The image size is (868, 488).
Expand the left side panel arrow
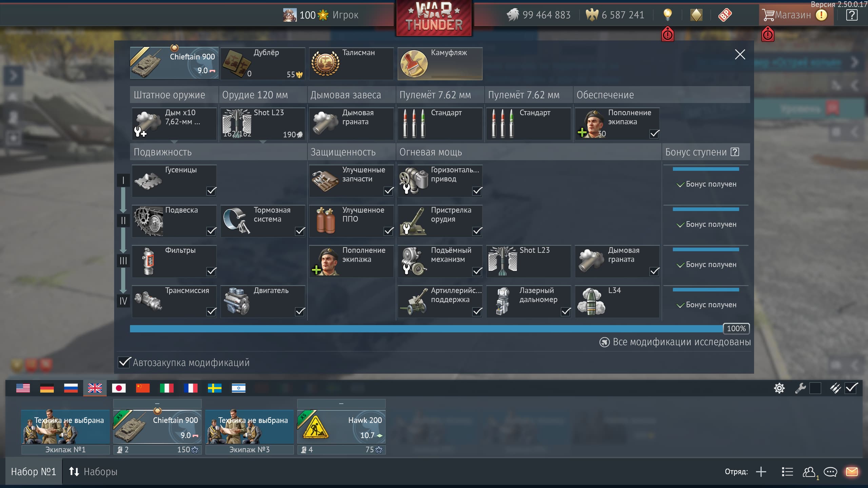click(x=13, y=76)
